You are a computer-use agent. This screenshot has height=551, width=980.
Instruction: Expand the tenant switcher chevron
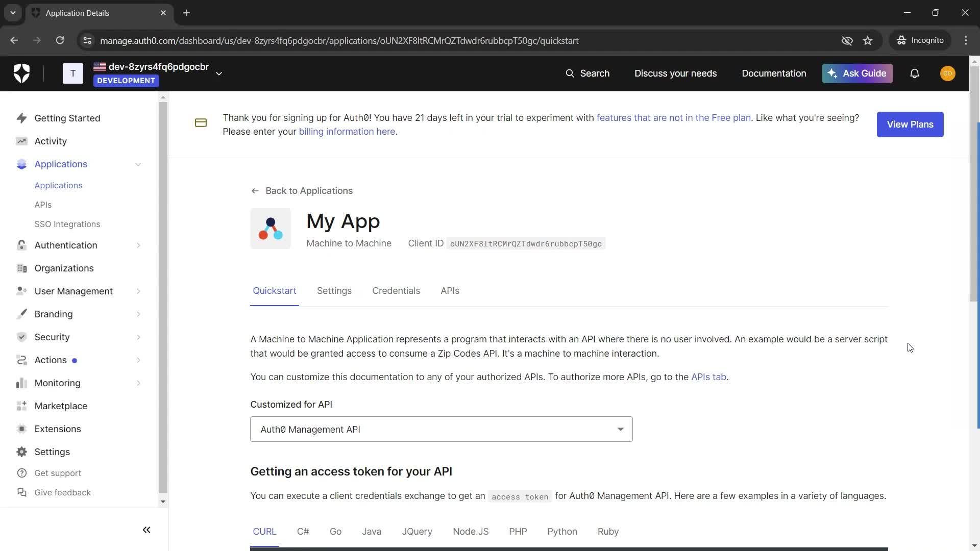219,73
